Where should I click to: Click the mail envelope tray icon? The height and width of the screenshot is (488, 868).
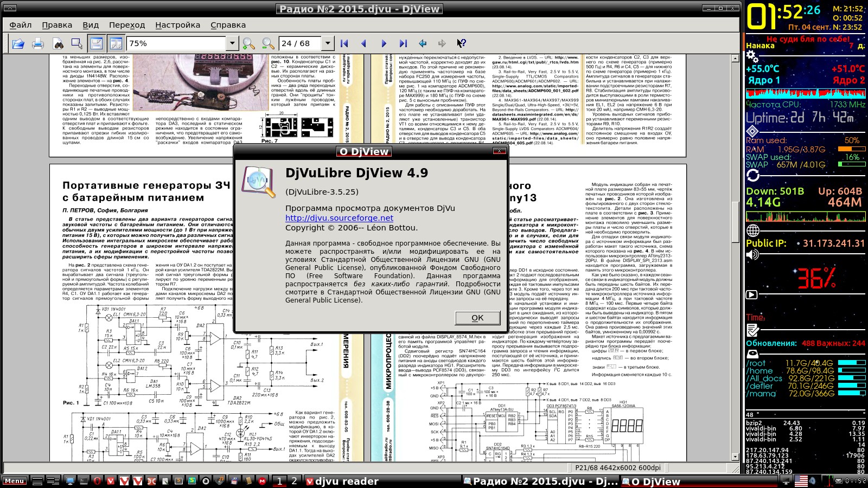(839, 480)
